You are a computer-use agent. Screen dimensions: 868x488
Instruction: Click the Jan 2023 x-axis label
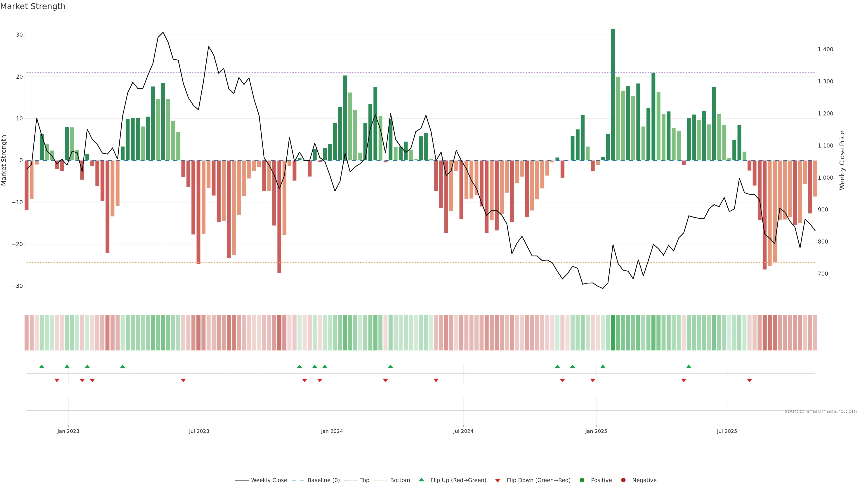[68, 431]
